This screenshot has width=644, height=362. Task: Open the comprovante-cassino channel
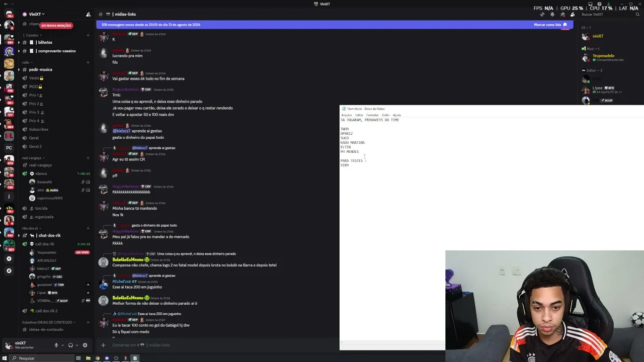coord(56,51)
